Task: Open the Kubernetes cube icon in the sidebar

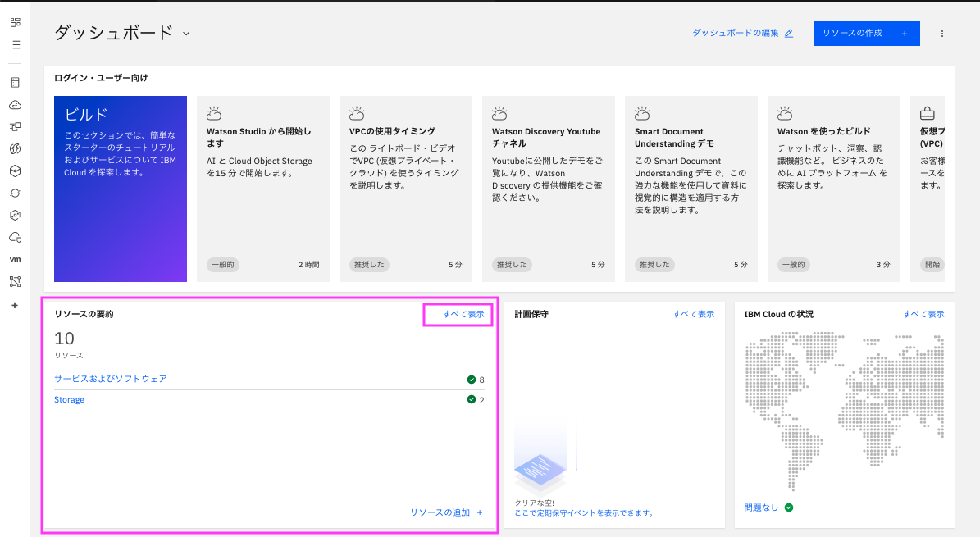Action: [x=15, y=171]
